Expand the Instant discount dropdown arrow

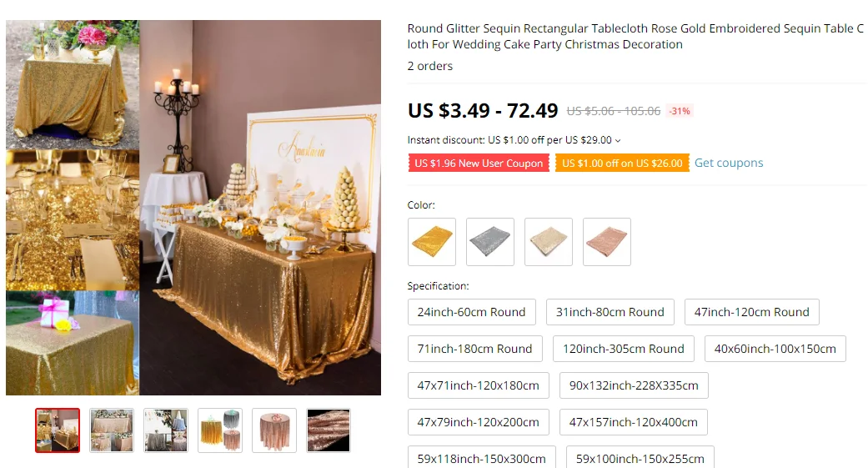[x=618, y=141]
